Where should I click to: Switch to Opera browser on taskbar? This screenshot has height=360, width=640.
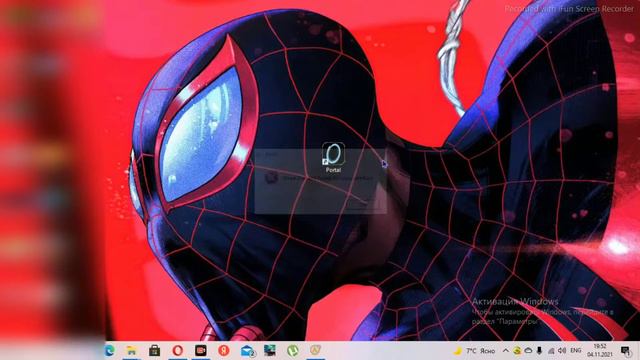click(178, 351)
